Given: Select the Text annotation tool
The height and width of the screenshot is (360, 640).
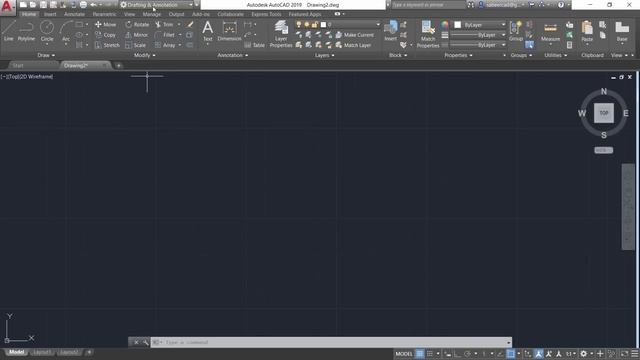Looking at the screenshot, I should pyautogui.click(x=208, y=31).
